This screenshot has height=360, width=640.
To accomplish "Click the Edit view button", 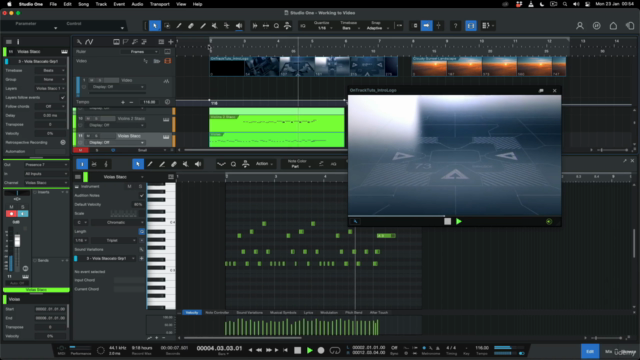I will (590, 351).
